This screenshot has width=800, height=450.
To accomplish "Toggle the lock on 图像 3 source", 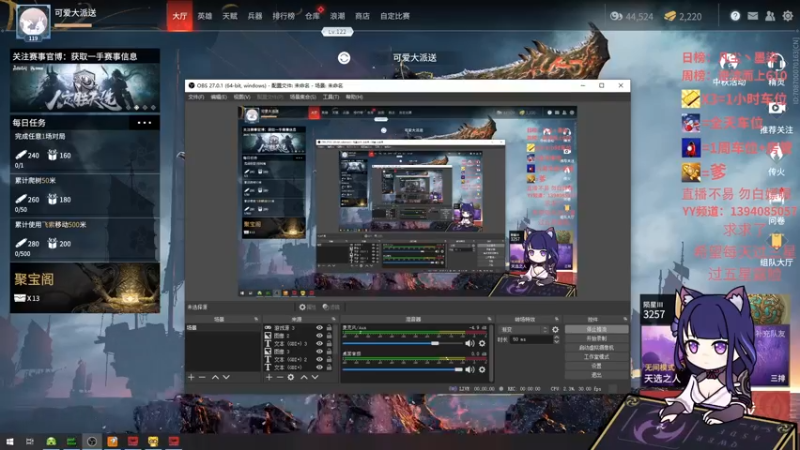I will (329, 352).
